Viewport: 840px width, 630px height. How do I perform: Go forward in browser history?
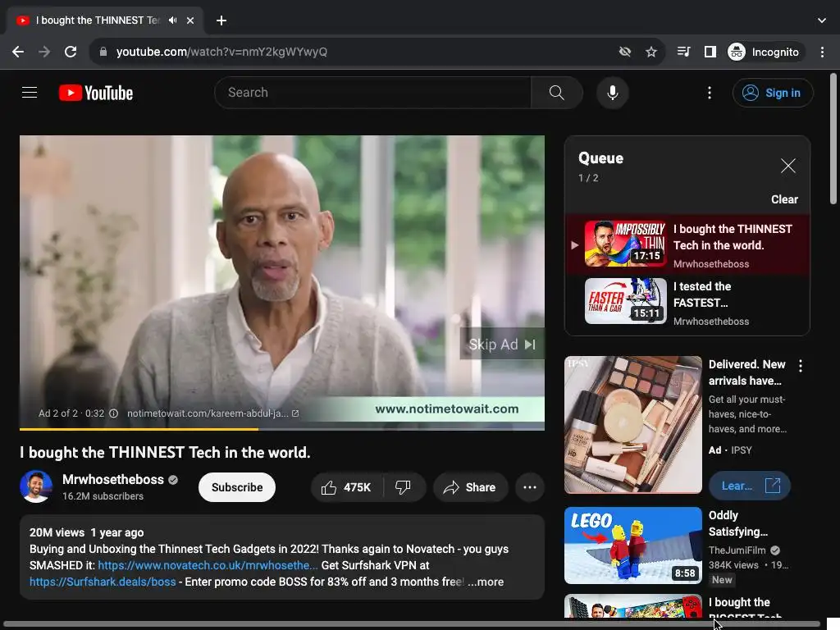(x=44, y=52)
